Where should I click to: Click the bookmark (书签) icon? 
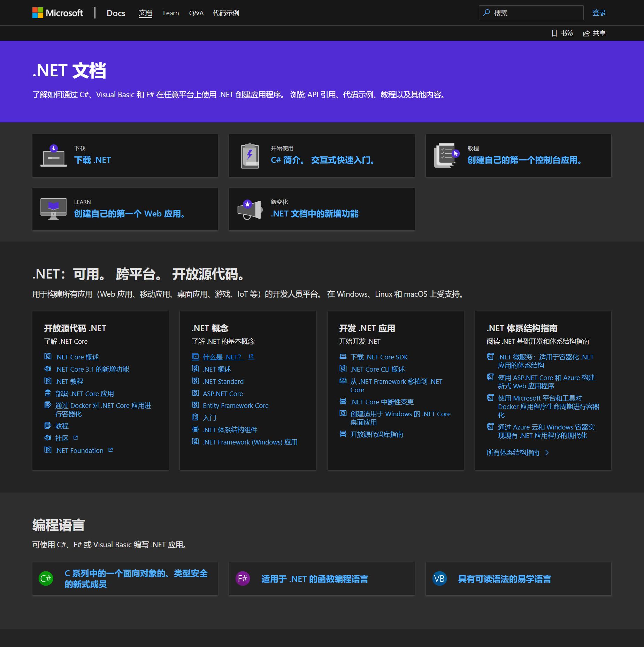(x=554, y=33)
